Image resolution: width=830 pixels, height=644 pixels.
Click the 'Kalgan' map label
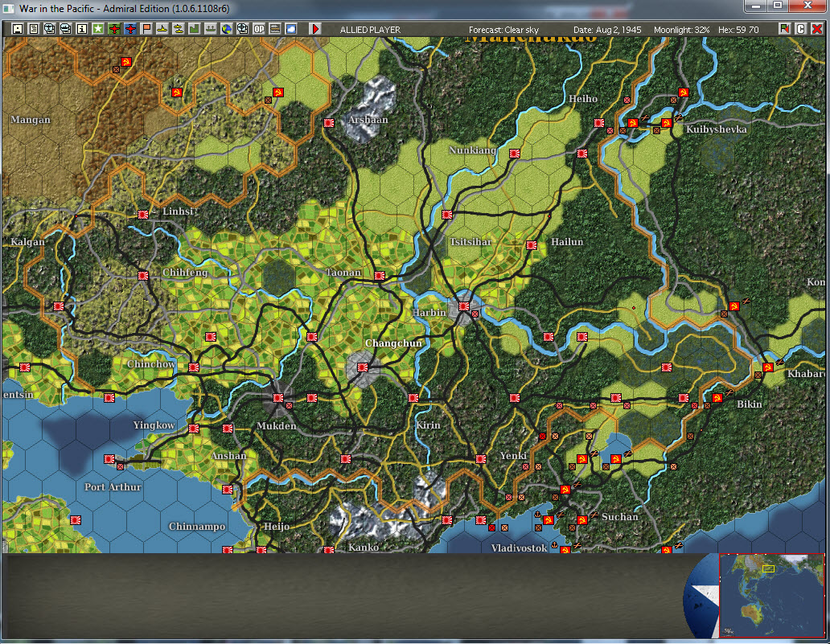[x=27, y=242]
